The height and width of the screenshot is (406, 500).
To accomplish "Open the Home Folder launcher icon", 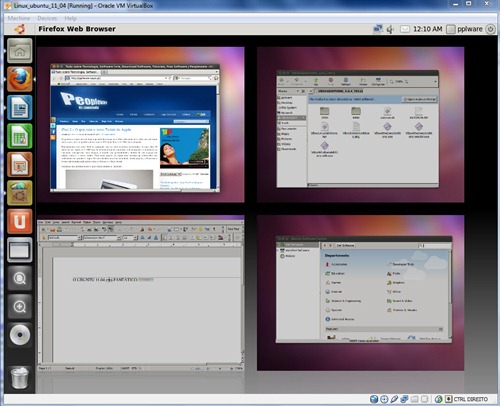I will (20, 51).
